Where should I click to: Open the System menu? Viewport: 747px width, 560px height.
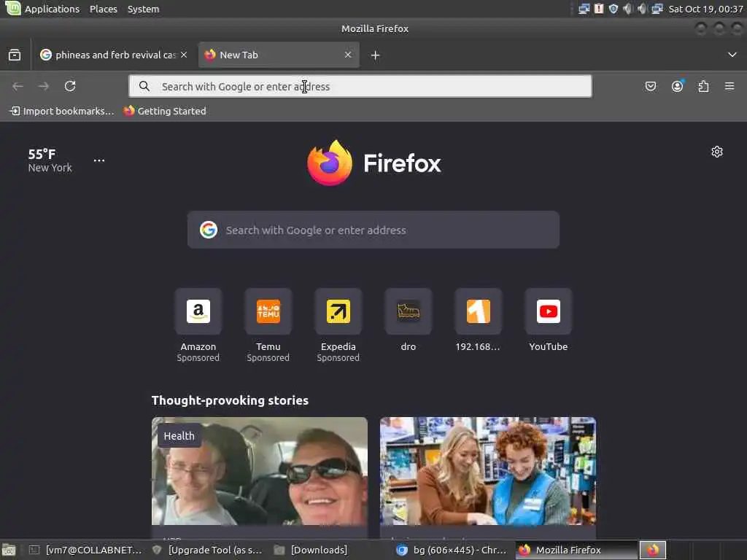pos(144,9)
